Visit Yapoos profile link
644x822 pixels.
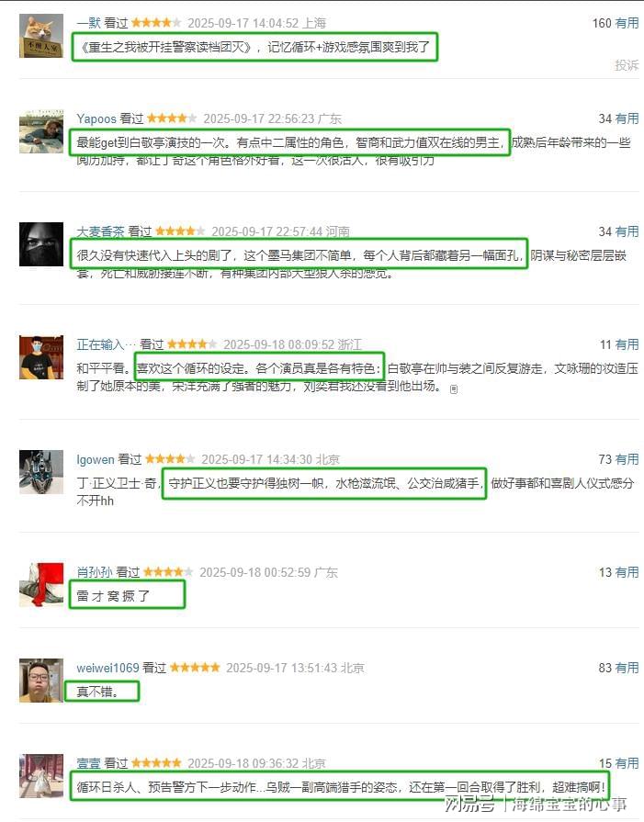tap(96, 119)
